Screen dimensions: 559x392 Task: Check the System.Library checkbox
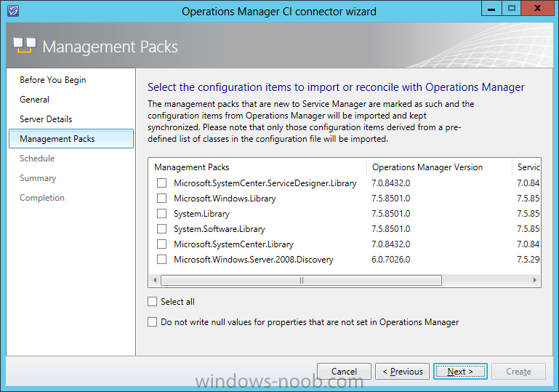[x=161, y=214]
